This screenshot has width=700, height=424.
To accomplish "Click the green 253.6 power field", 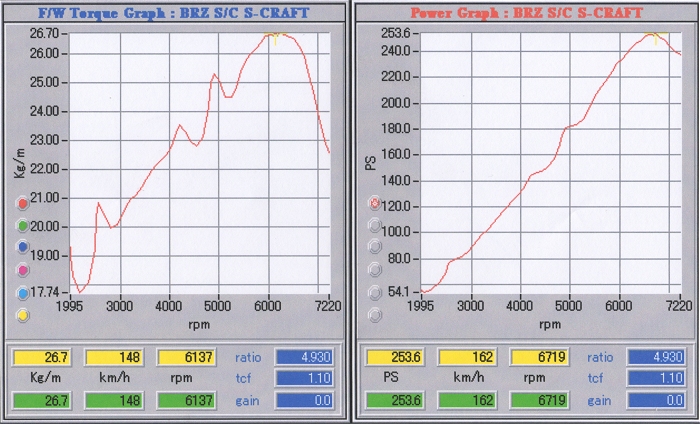I will [x=394, y=400].
